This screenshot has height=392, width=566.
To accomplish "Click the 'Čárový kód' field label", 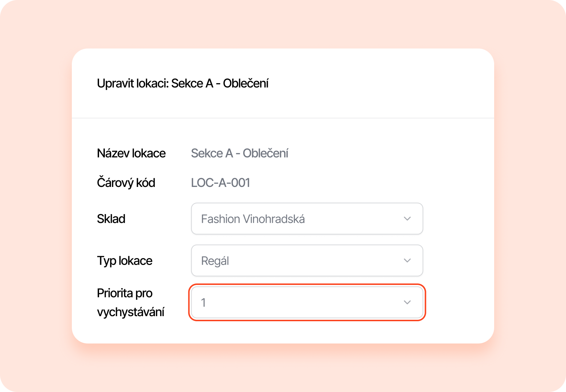I will tap(126, 183).
